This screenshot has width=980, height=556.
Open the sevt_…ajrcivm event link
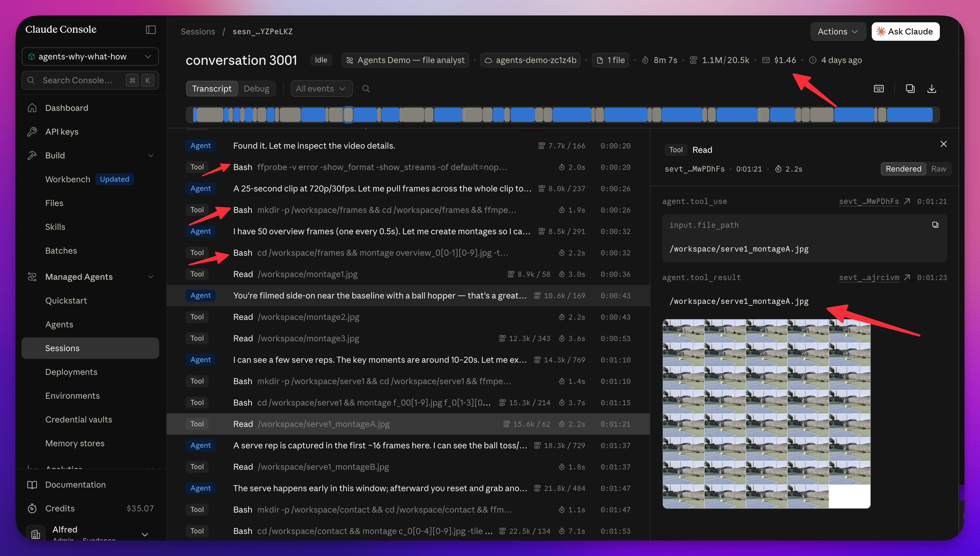(x=869, y=277)
